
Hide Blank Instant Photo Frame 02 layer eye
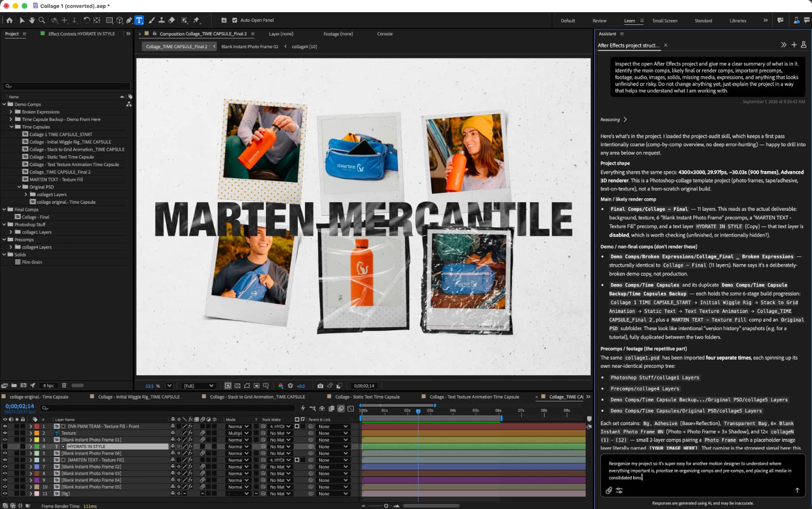coord(5,466)
